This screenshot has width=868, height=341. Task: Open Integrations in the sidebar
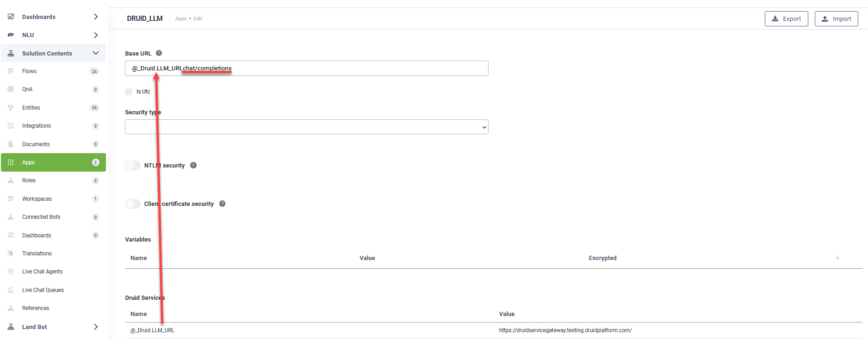click(x=37, y=126)
